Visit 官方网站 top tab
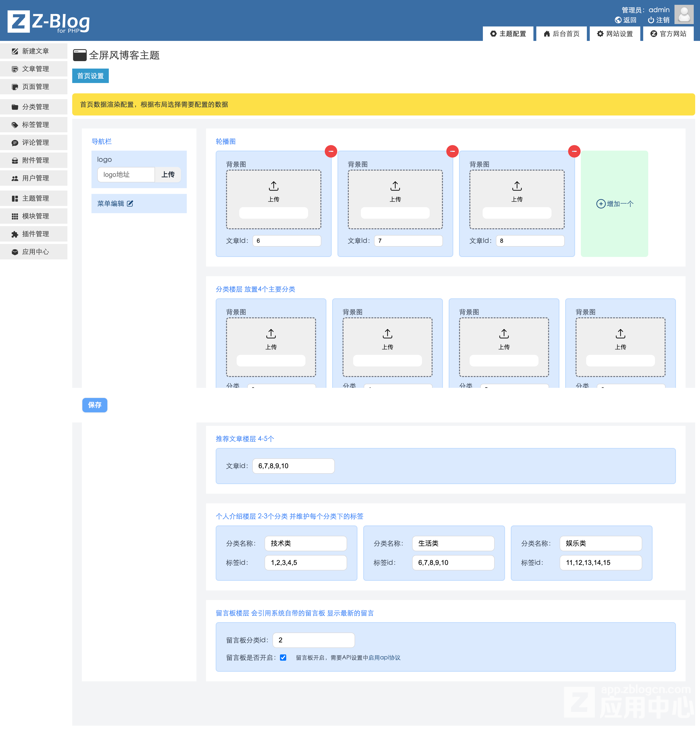The height and width of the screenshot is (729, 700). [x=668, y=34]
